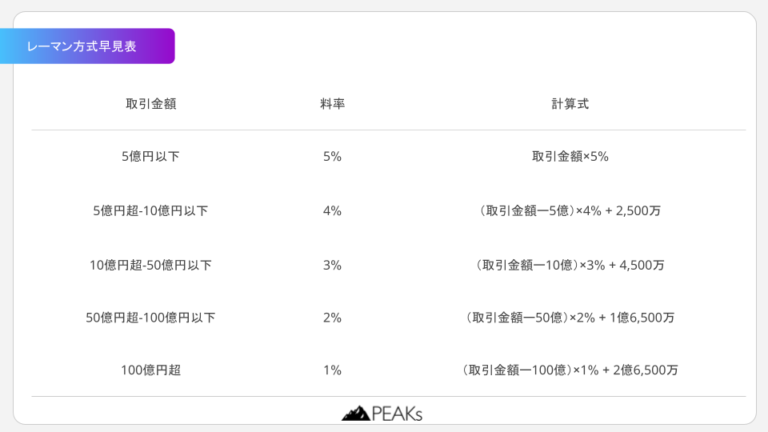The width and height of the screenshot is (768, 432).
Task: Click the 3% rate cell
Action: click(x=332, y=265)
